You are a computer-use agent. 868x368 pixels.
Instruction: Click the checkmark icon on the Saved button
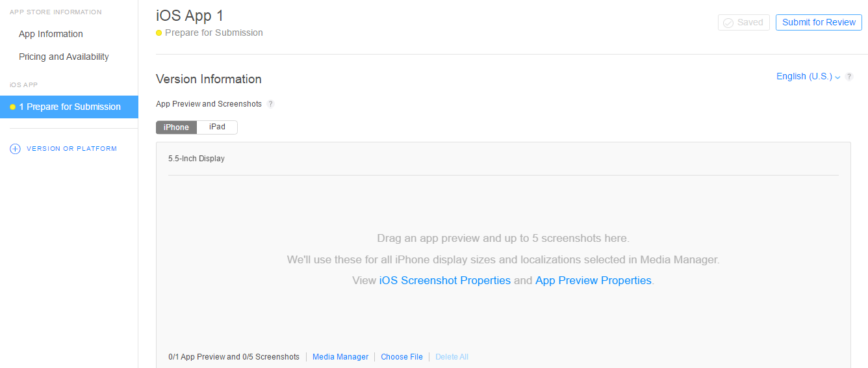[x=728, y=23]
